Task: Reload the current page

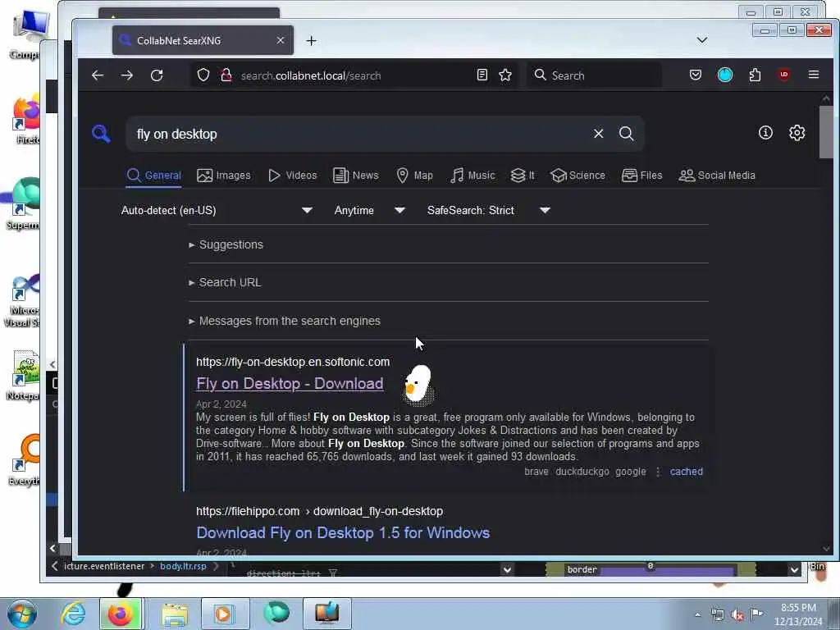Action: coord(157,75)
